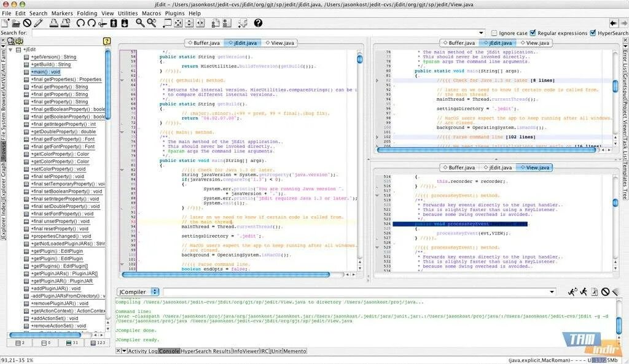Switch to HyperSearch Results tab
This screenshot has height=364, width=629.
tap(206, 351)
